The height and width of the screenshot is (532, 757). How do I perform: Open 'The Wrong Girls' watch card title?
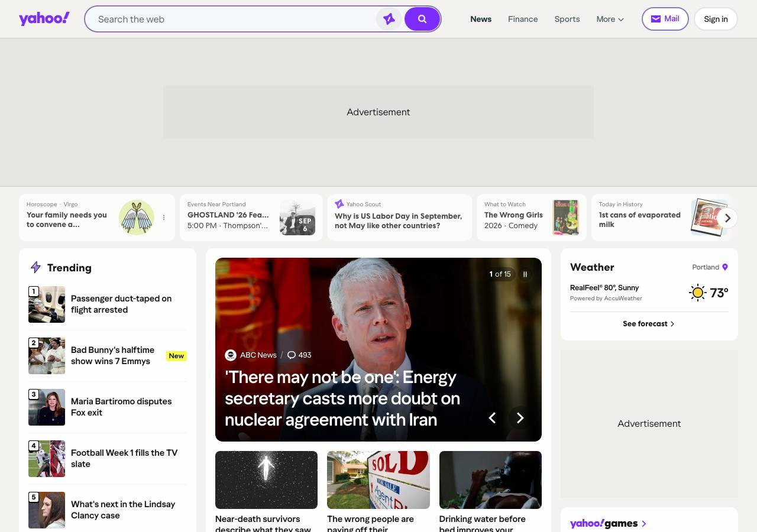pyautogui.click(x=513, y=215)
